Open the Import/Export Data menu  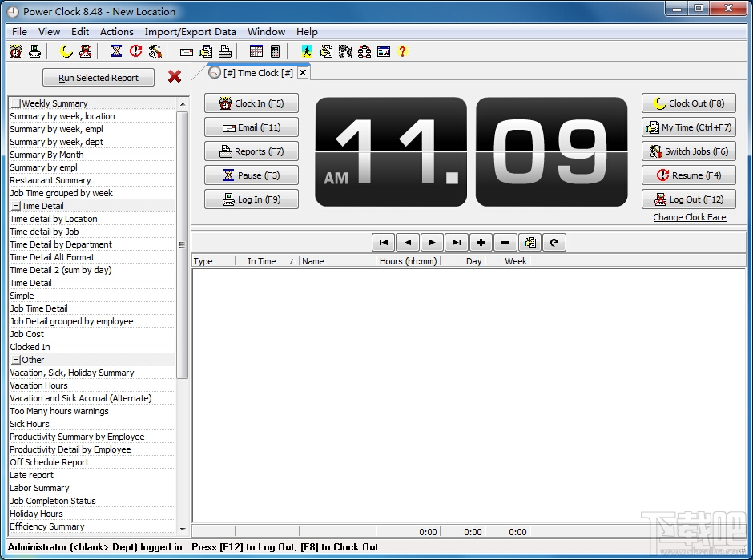(x=190, y=32)
